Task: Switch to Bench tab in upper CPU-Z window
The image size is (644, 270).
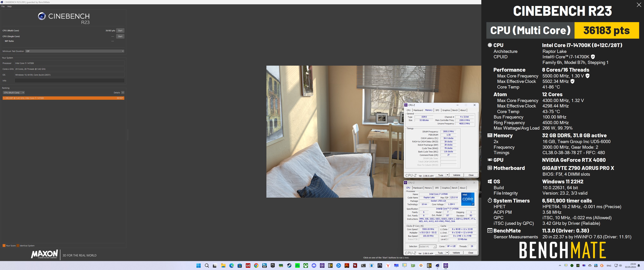Action: coord(455,110)
